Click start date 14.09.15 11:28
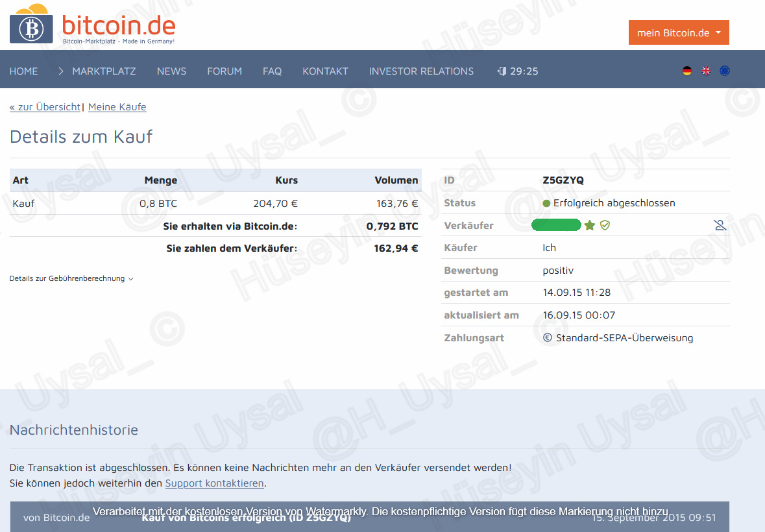 (x=577, y=293)
